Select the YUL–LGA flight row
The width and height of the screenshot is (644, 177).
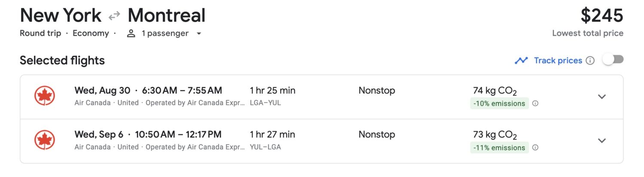click(322, 141)
